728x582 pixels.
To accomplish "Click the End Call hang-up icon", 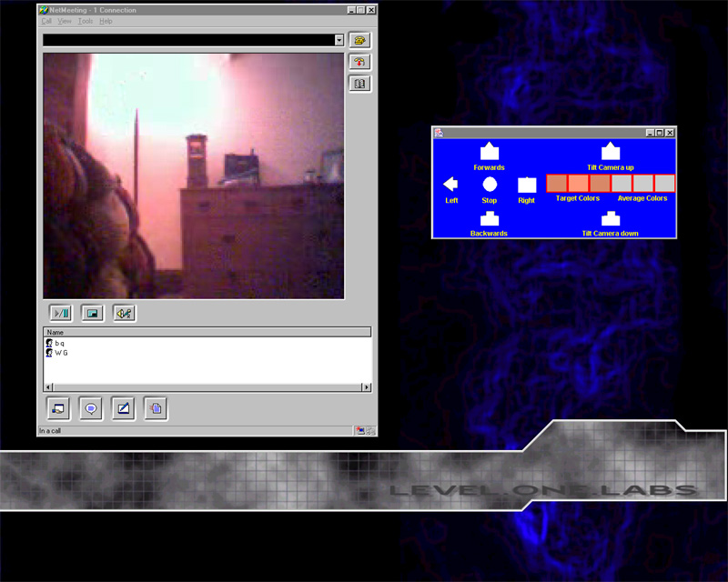I will [360, 62].
